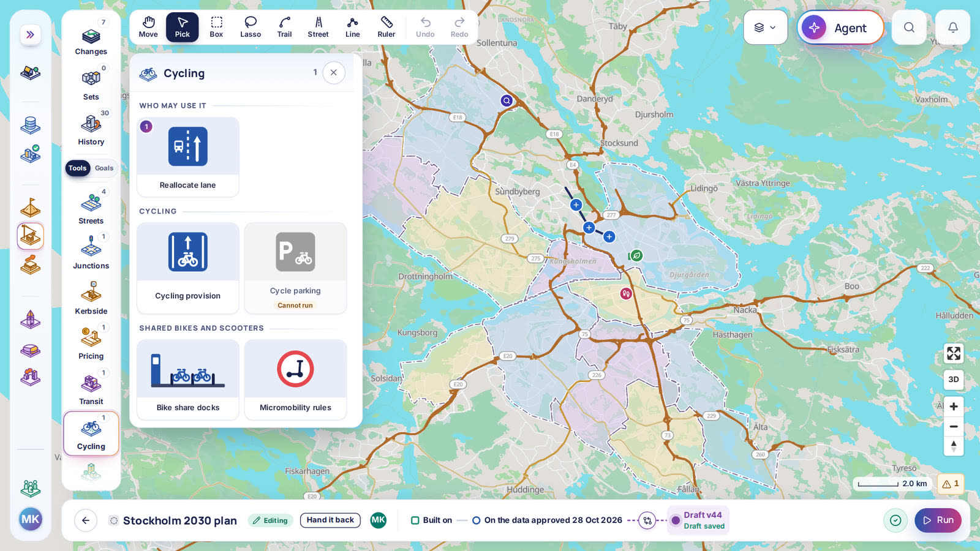980x551 pixels.
Task: Open the Sets panel
Action: (91, 83)
